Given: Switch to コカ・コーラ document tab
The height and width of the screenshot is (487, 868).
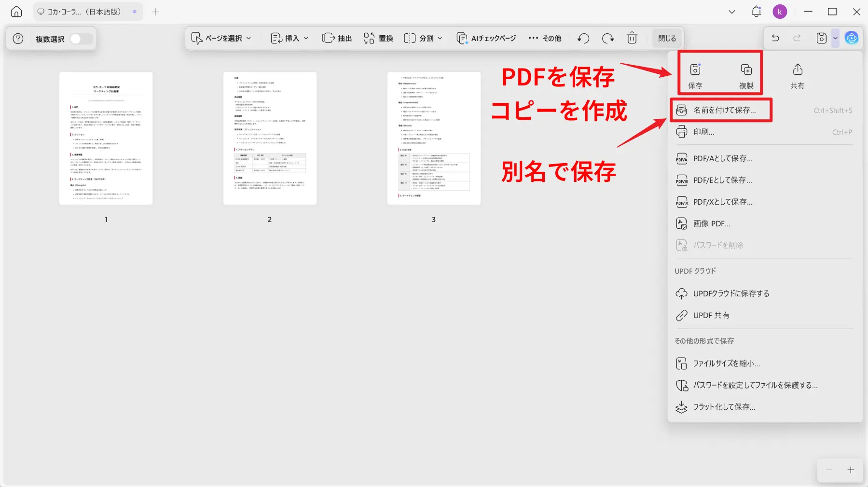Looking at the screenshot, I should (x=88, y=12).
